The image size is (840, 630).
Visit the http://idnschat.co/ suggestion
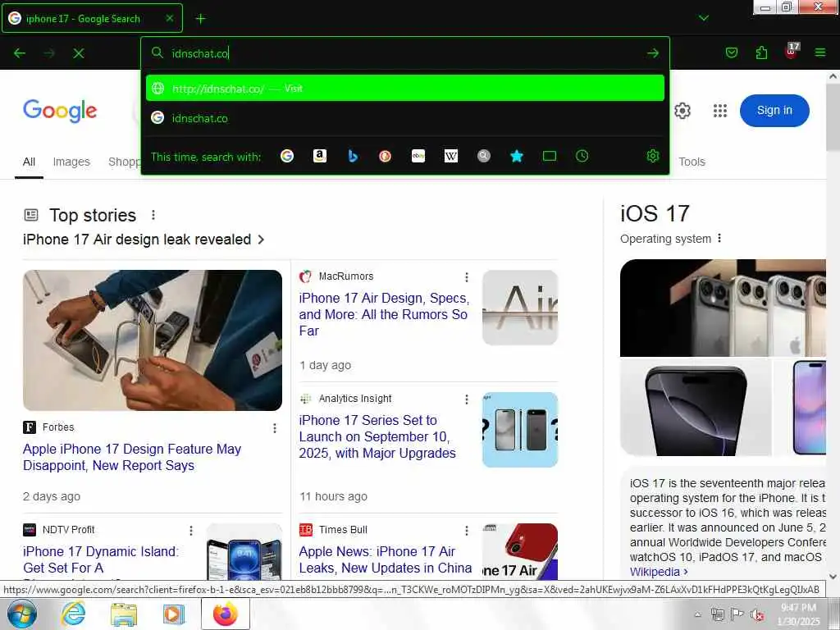(405, 89)
